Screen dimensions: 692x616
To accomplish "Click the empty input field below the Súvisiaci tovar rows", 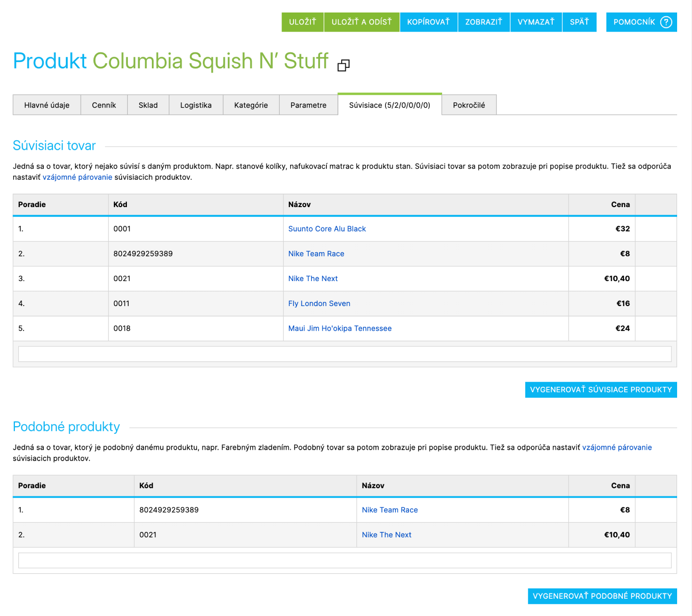I will click(x=345, y=354).
